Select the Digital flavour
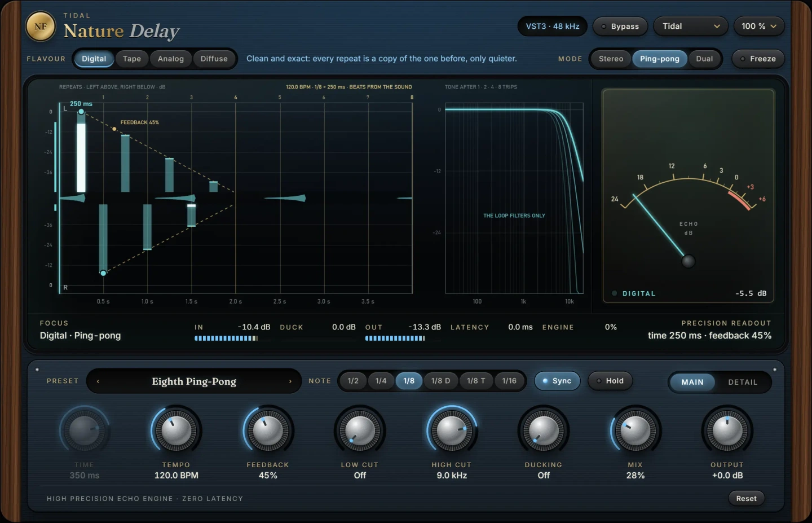The image size is (812, 523). tap(94, 59)
